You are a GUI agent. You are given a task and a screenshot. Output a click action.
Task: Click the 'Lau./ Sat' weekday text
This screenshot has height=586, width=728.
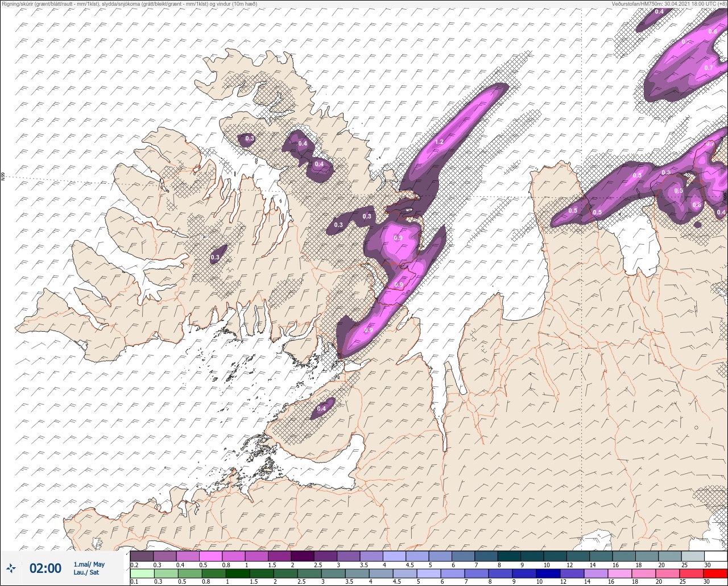coord(86,572)
